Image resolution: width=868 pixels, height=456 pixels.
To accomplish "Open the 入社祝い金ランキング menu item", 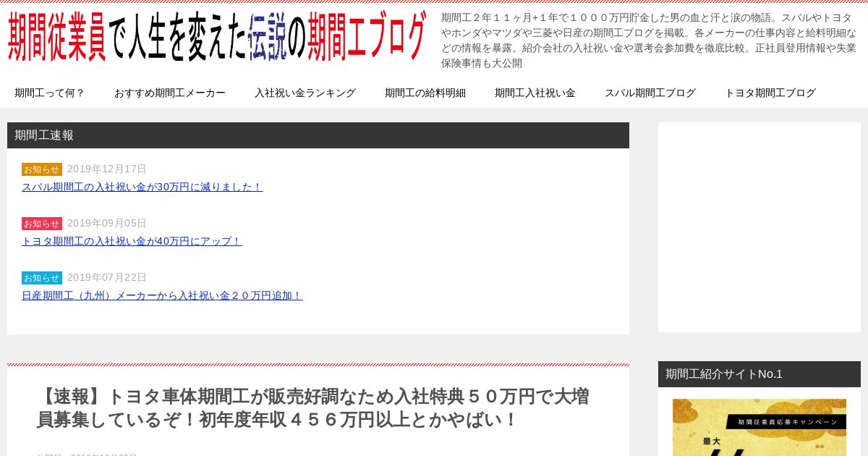I will [x=305, y=93].
